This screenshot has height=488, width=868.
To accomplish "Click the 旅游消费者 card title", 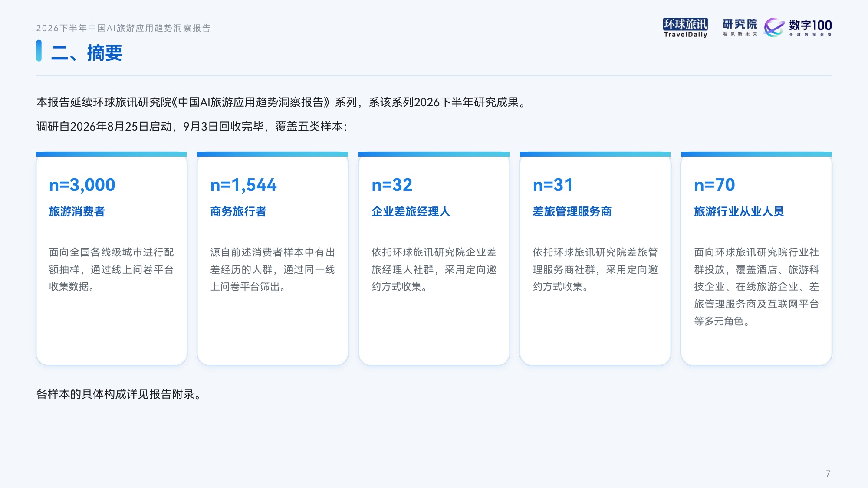I will [77, 212].
